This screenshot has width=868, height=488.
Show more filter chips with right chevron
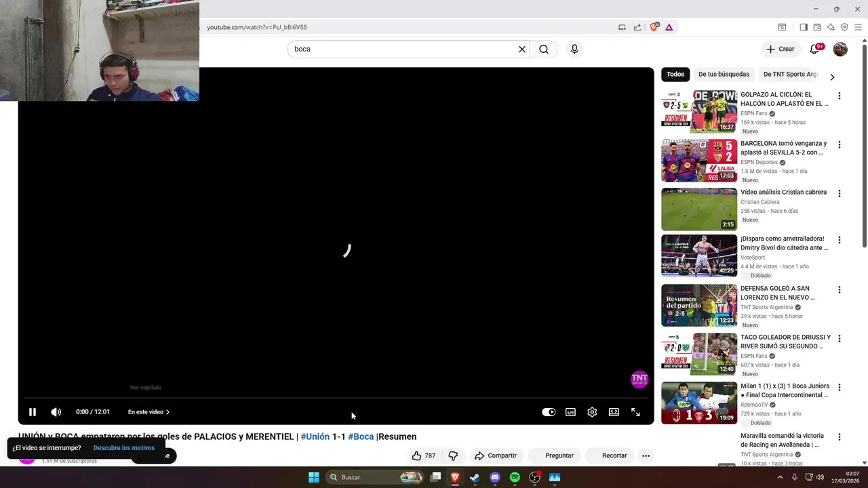[x=832, y=77]
